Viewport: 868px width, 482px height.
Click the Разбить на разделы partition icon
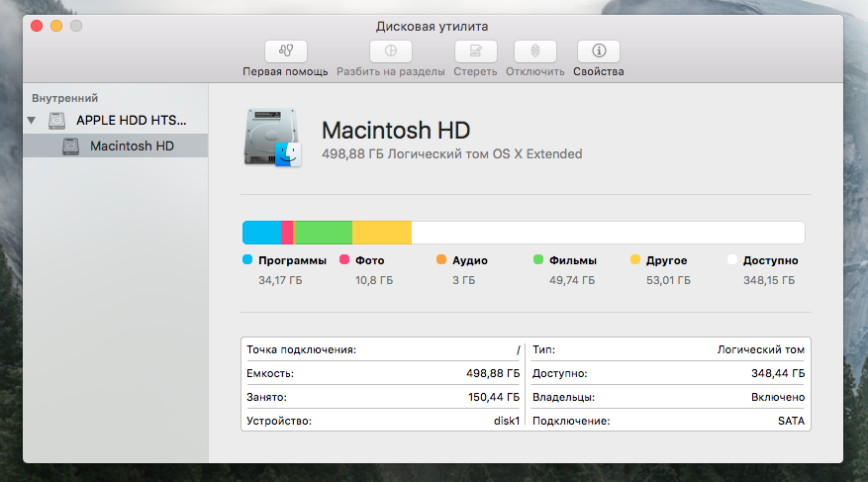tap(390, 51)
